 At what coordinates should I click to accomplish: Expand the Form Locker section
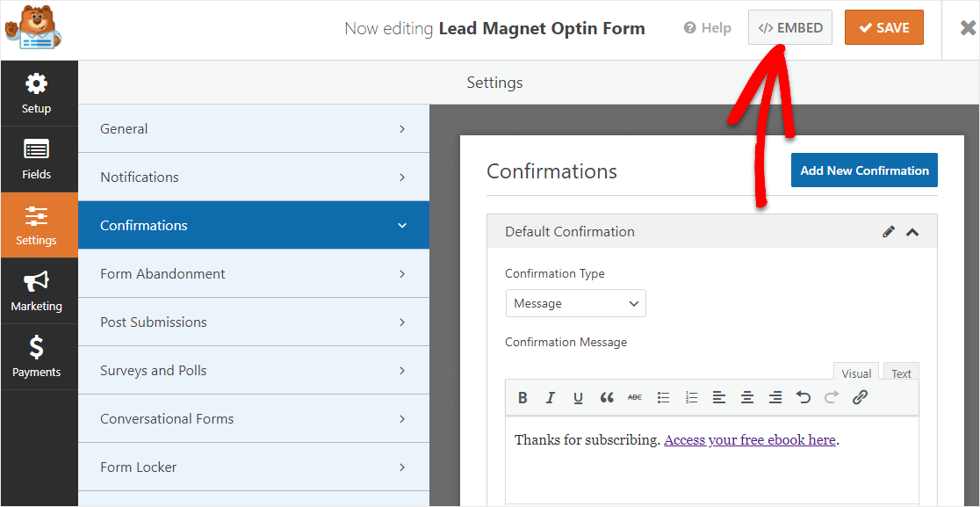click(x=254, y=467)
